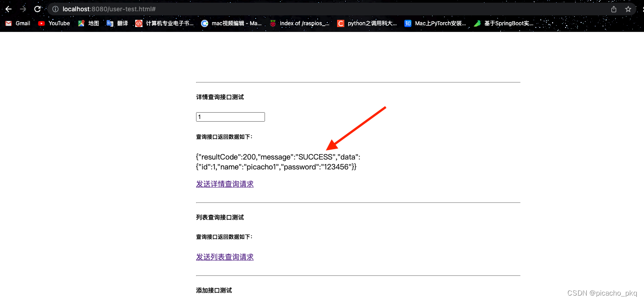Screen dimensions: 644x301
Task: Click the JSON line starting with resultCode
Action: 278,157
